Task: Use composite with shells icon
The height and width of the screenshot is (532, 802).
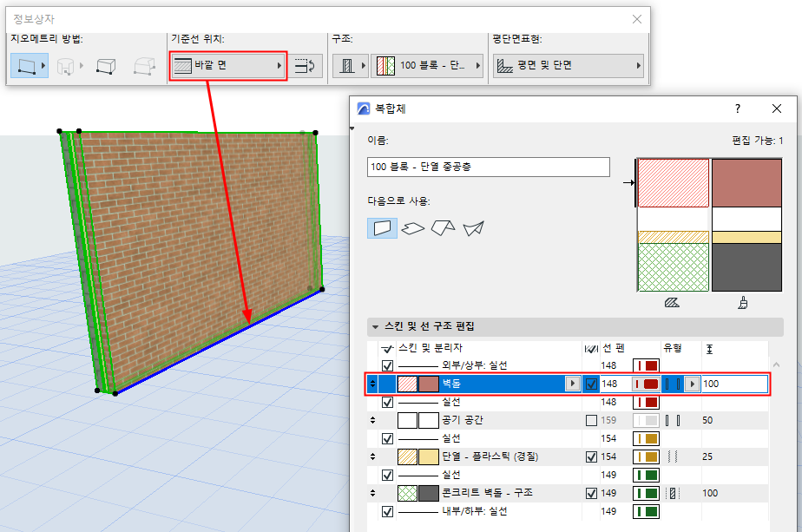Action: [473, 228]
